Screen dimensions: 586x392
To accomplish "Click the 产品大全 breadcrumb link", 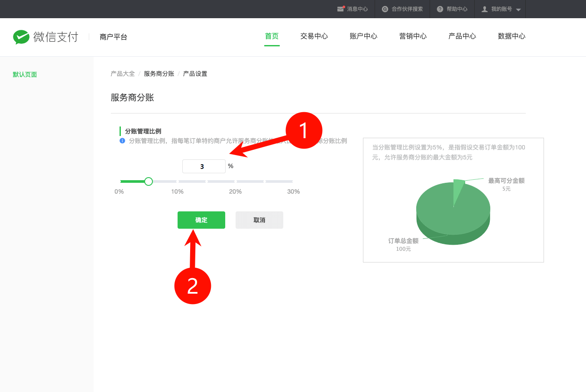I will (x=123, y=74).
